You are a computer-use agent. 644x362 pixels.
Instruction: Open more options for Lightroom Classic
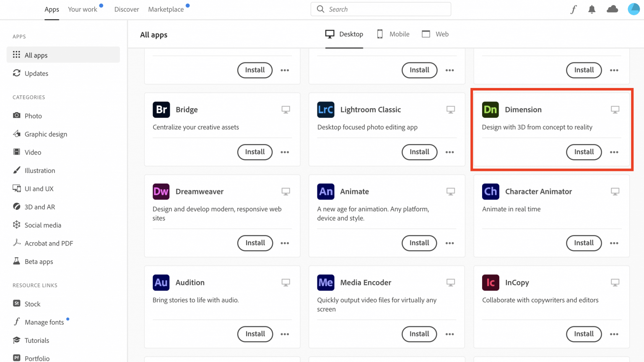point(449,152)
